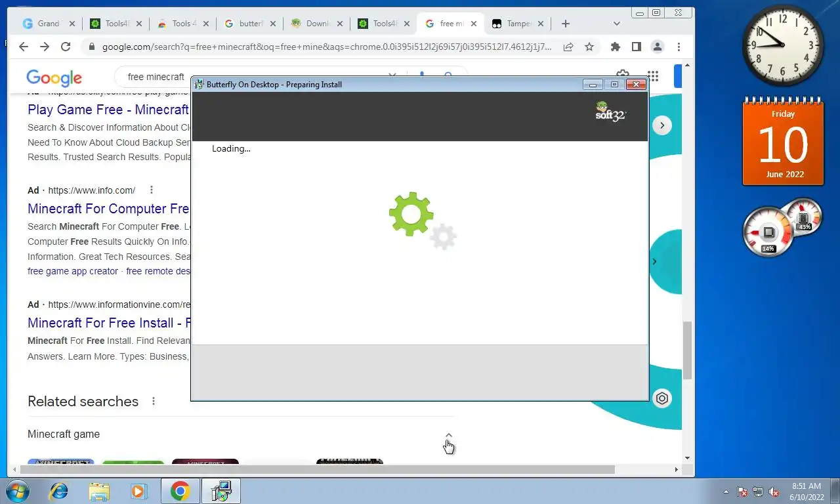
Task: Open the Google apps grid
Action: pos(652,76)
